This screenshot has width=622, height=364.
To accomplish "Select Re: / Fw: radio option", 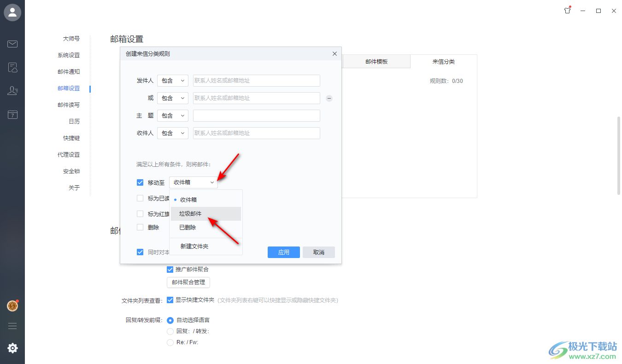I will (170, 342).
